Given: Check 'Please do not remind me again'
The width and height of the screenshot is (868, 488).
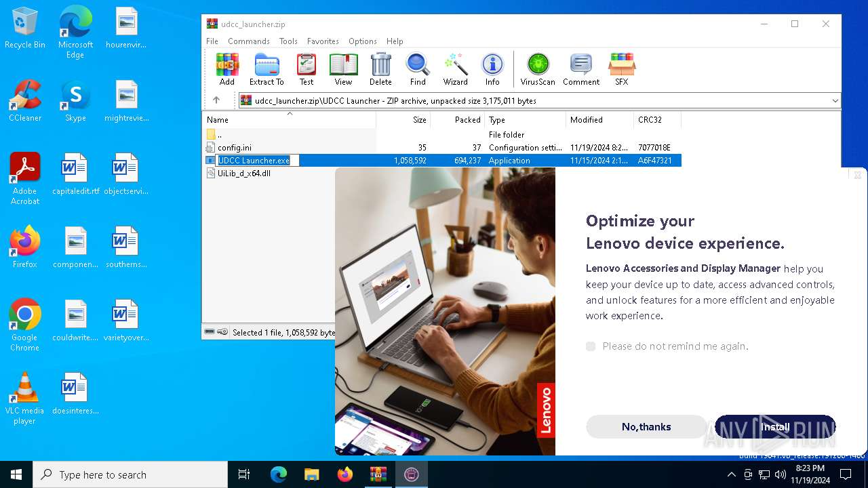Looking at the screenshot, I should pyautogui.click(x=591, y=346).
